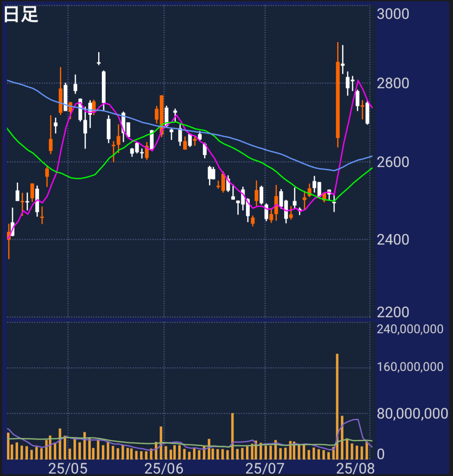Image resolution: width=453 pixels, height=476 pixels.
Task: Click the 25/07 date label
Action: tap(265, 469)
